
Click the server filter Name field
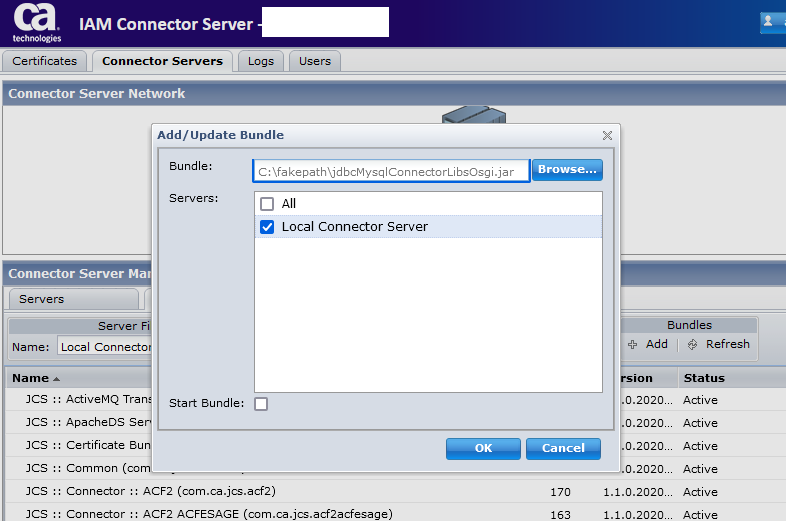(104, 347)
